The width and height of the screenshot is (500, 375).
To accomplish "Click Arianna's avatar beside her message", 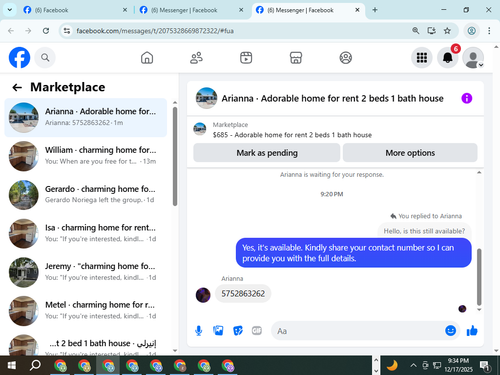I will 203,295.
